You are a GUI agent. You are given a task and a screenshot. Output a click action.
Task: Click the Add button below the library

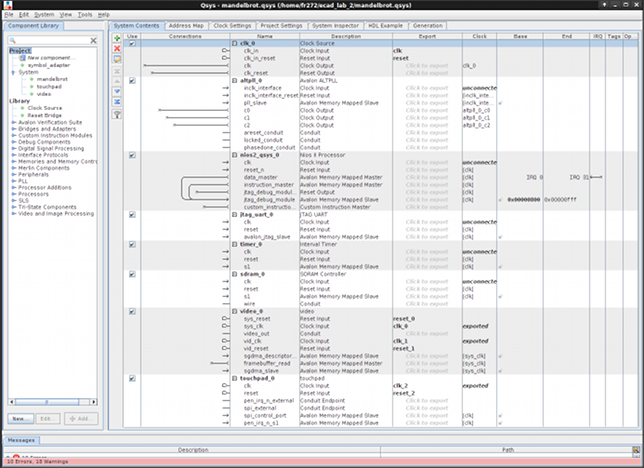point(80,418)
